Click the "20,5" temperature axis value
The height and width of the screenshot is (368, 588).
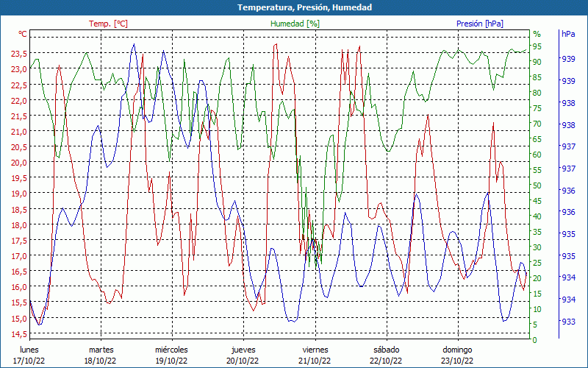[19, 148]
